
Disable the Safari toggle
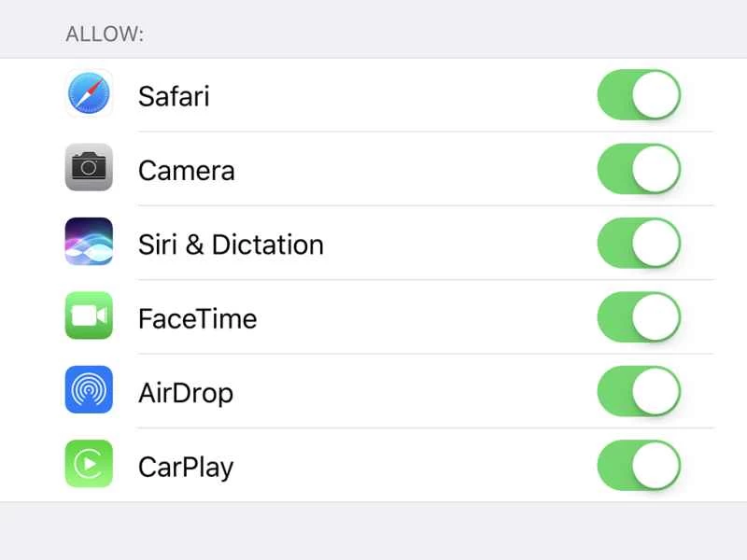[x=638, y=95]
